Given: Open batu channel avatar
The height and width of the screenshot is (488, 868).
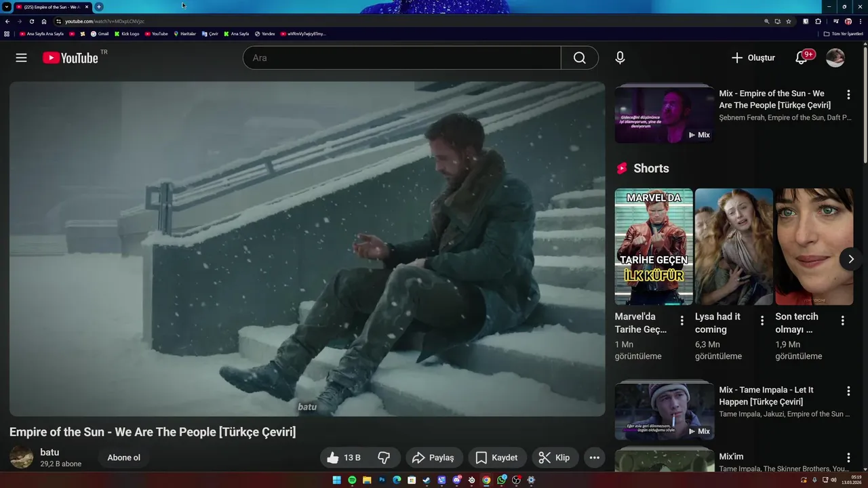Looking at the screenshot, I should pos(22,457).
